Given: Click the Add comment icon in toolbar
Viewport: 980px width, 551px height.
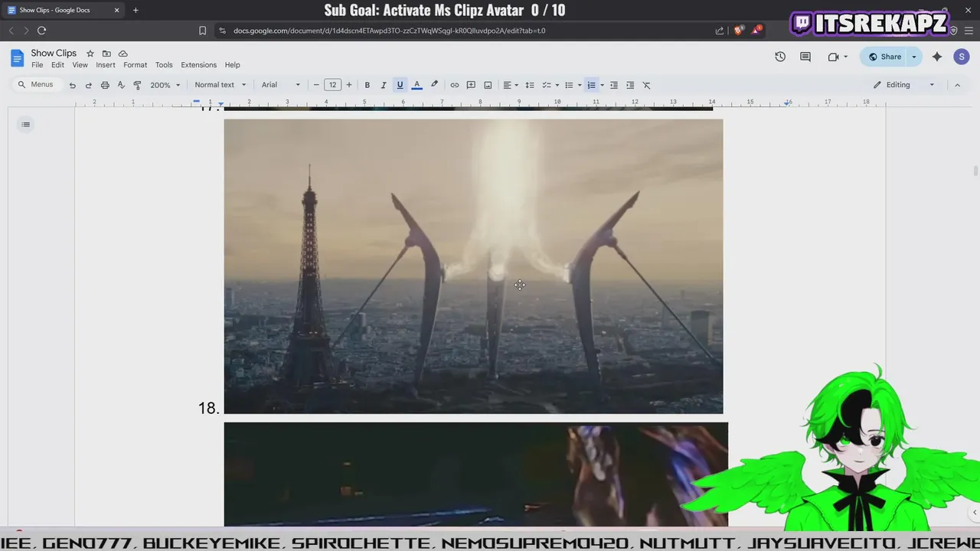Looking at the screenshot, I should (x=471, y=85).
